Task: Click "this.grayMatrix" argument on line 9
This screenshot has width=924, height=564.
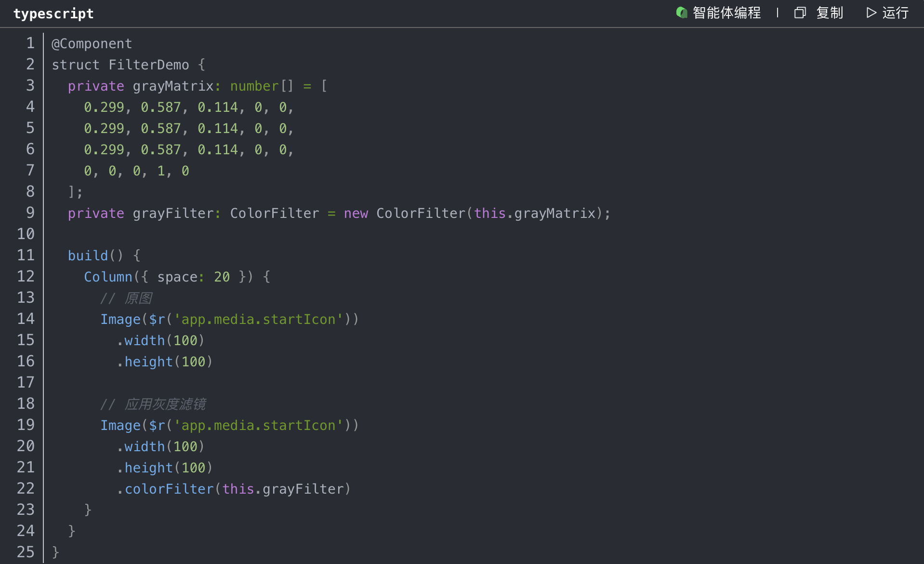Action: click(x=535, y=213)
